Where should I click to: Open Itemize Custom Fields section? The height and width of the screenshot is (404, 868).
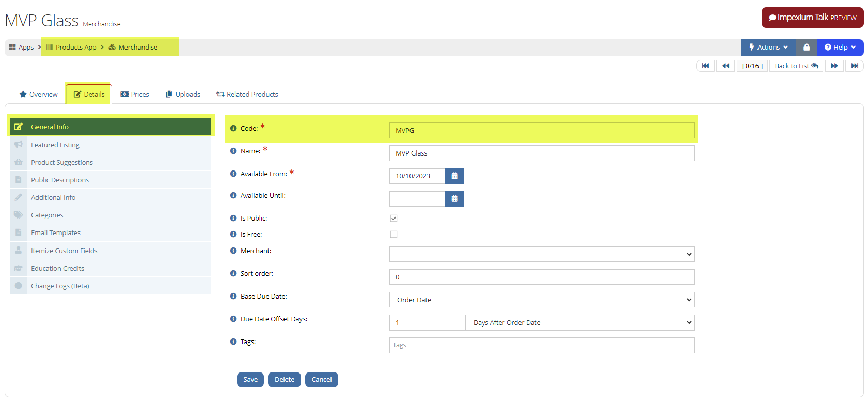111,251
